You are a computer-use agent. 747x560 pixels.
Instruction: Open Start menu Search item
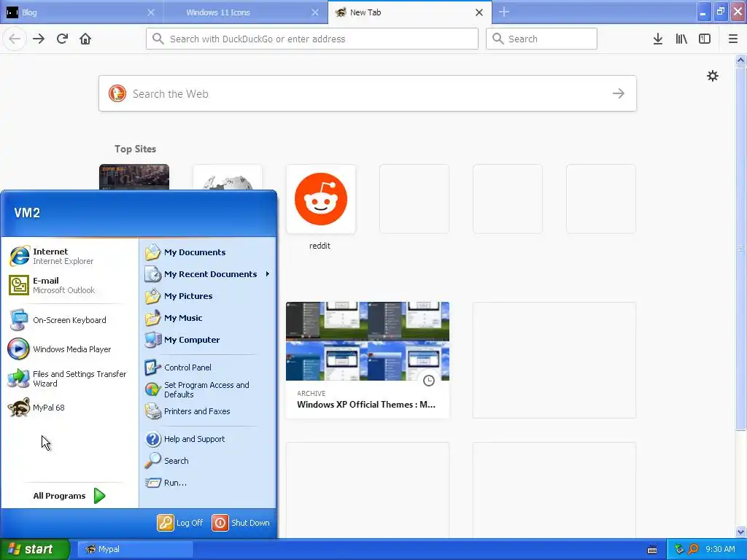pyautogui.click(x=167, y=461)
